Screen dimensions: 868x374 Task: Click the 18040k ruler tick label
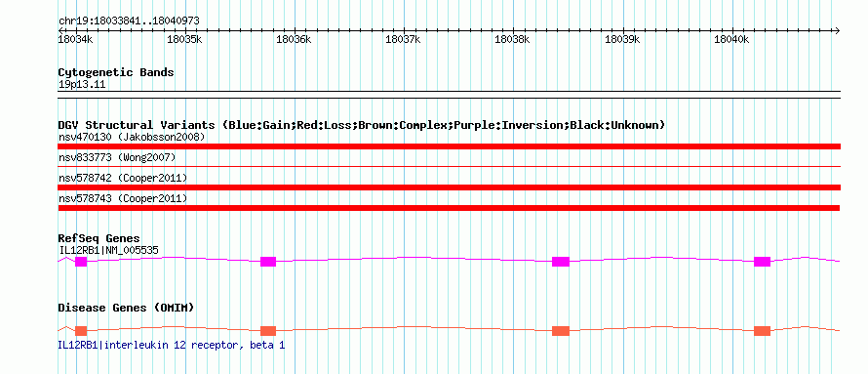pyautogui.click(x=731, y=39)
